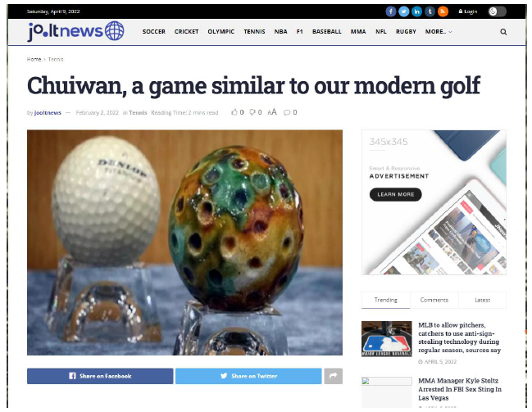This screenshot has width=532, height=412.
Task: Switch to the Latest tab
Action: click(x=482, y=300)
